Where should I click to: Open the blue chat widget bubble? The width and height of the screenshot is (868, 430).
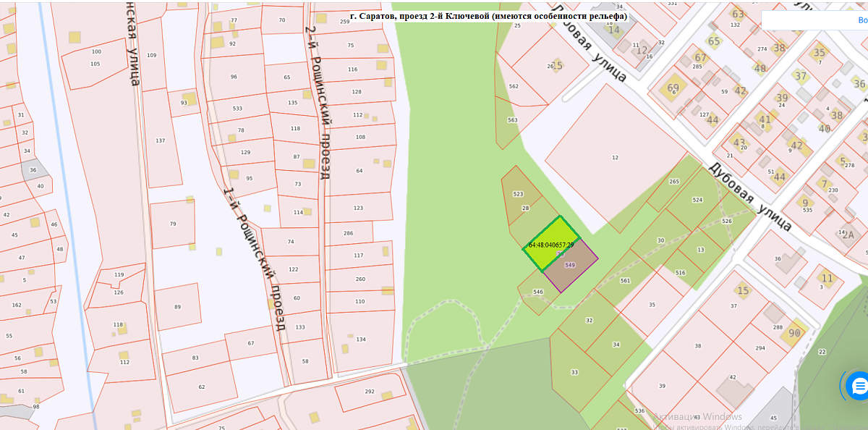click(x=859, y=386)
